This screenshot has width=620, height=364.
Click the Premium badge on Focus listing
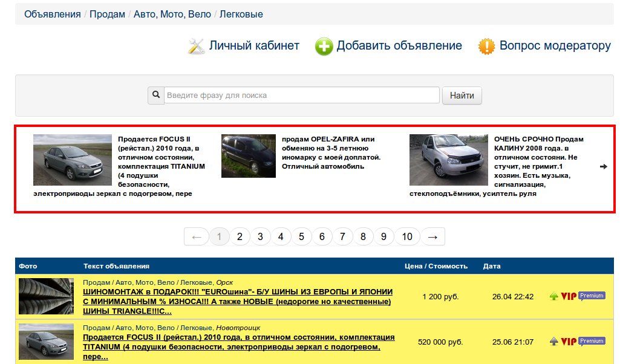(x=592, y=341)
